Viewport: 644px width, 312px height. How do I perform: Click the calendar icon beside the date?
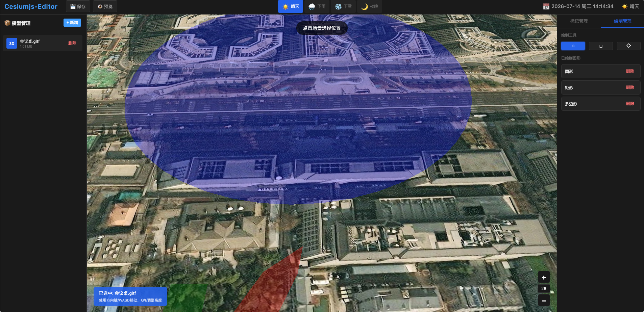(x=546, y=6)
